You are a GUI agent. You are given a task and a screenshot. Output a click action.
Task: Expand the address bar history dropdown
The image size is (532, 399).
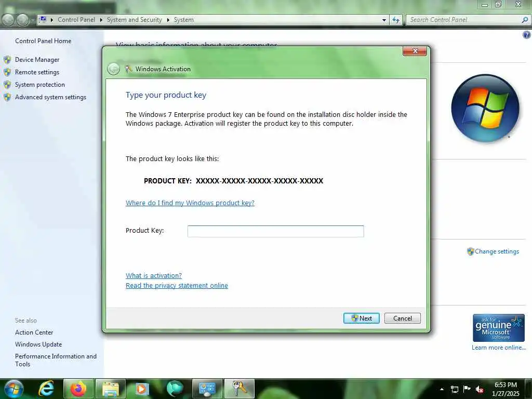pyautogui.click(x=384, y=20)
